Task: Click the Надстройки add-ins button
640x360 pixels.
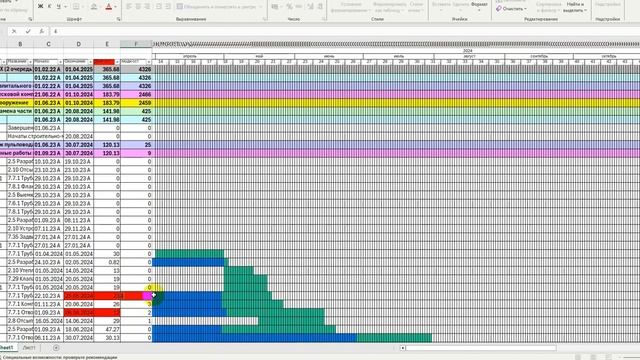Action: coord(608,5)
